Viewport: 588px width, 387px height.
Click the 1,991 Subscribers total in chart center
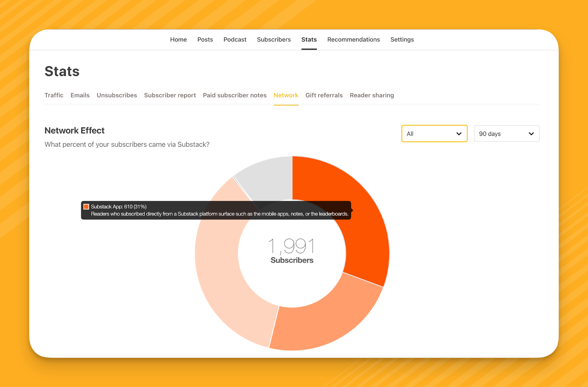tap(292, 251)
